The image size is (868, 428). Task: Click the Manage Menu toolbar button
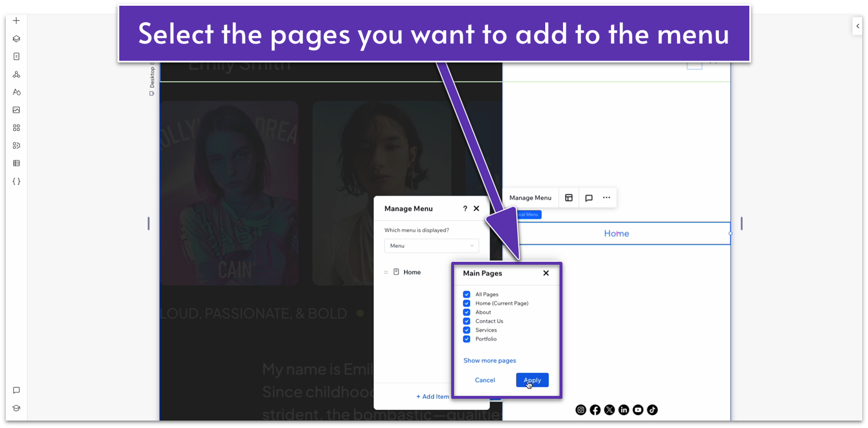[530, 198]
